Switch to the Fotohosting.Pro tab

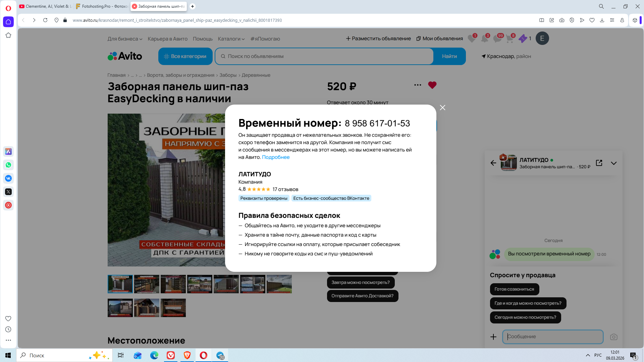pyautogui.click(x=102, y=6)
